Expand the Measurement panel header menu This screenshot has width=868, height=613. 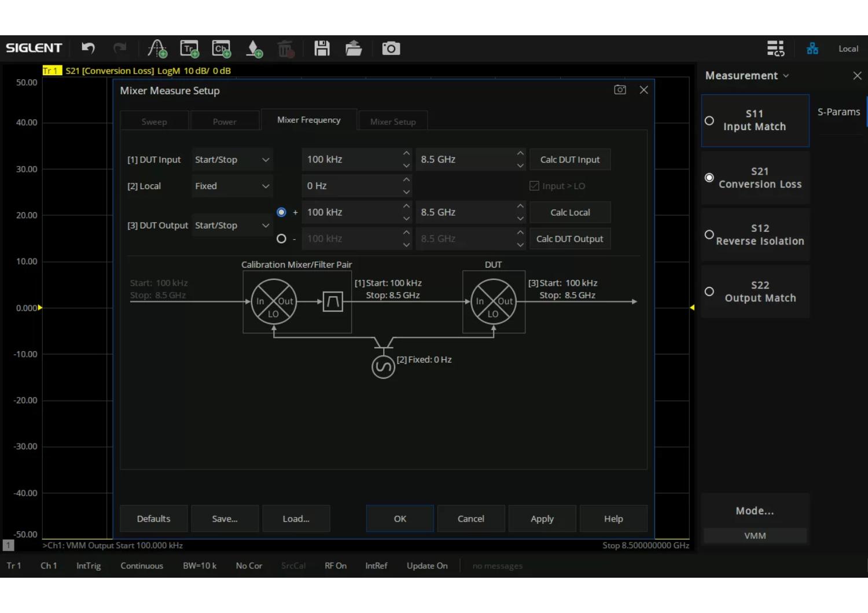pyautogui.click(x=746, y=76)
